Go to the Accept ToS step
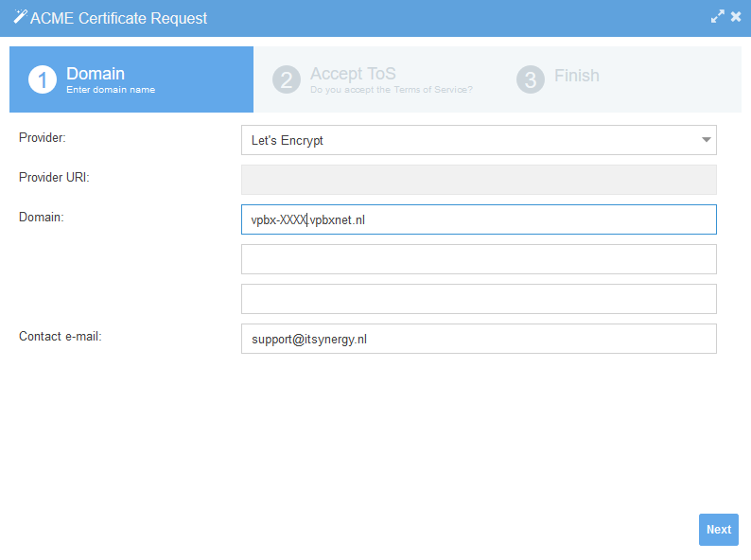 click(375, 79)
